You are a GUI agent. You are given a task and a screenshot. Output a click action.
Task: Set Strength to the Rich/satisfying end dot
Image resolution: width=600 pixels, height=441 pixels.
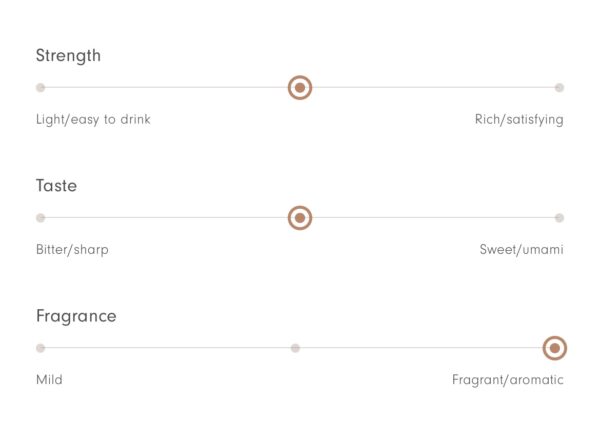559,88
